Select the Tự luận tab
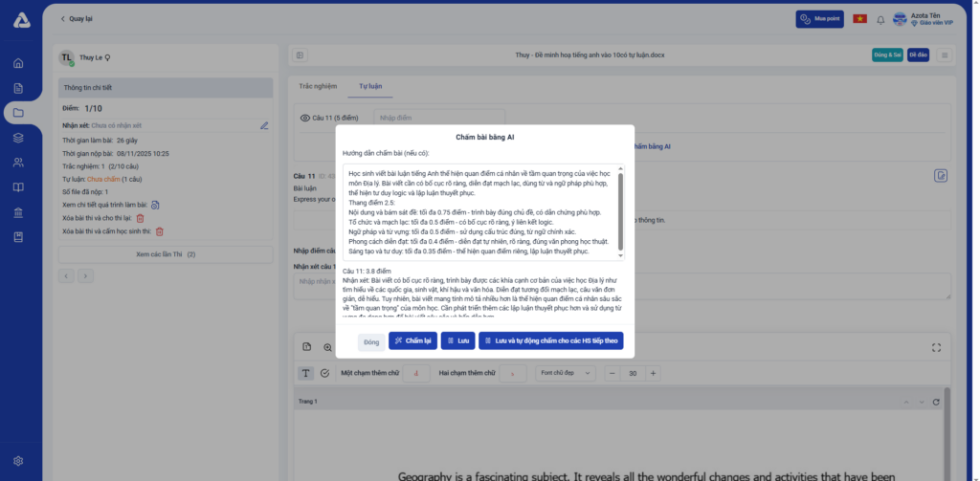The width and height of the screenshot is (980, 481). tap(369, 86)
